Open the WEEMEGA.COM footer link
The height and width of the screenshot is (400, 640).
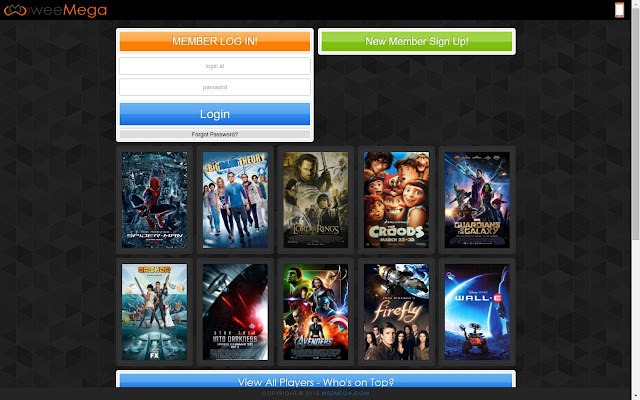pos(345,393)
